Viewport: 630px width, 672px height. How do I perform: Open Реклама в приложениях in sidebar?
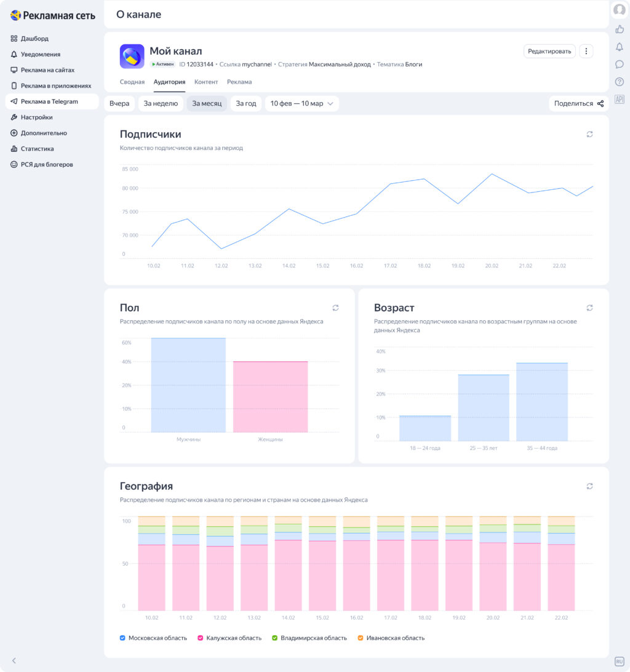(55, 86)
